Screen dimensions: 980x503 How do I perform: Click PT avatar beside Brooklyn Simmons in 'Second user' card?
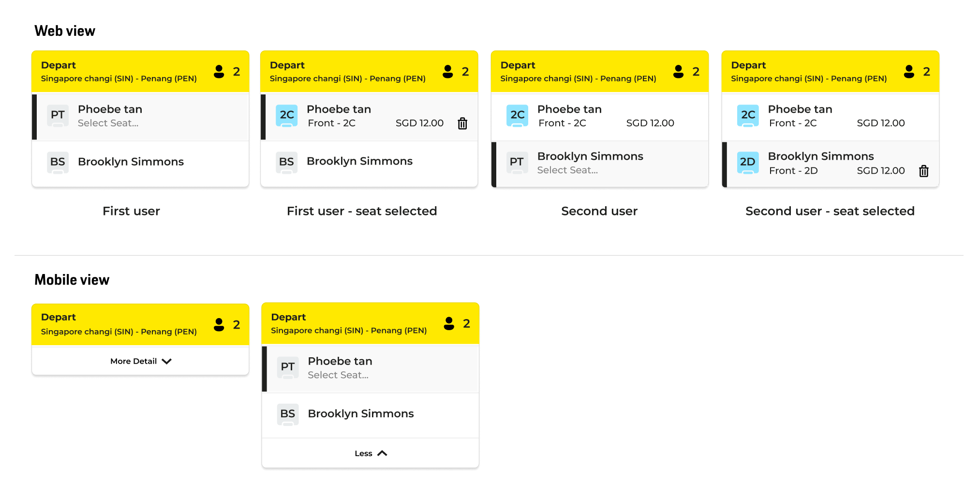pyautogui.click(x=517, y=162)
